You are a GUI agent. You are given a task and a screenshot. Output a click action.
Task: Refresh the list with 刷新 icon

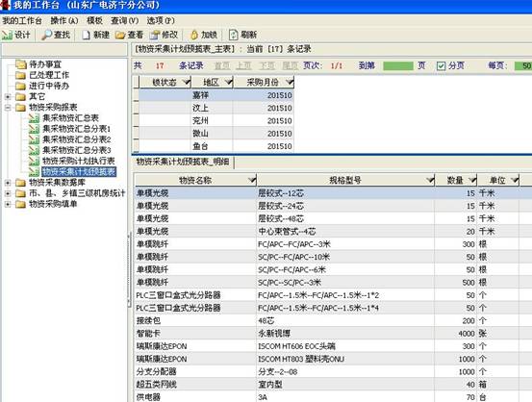[x=234, y=35]
